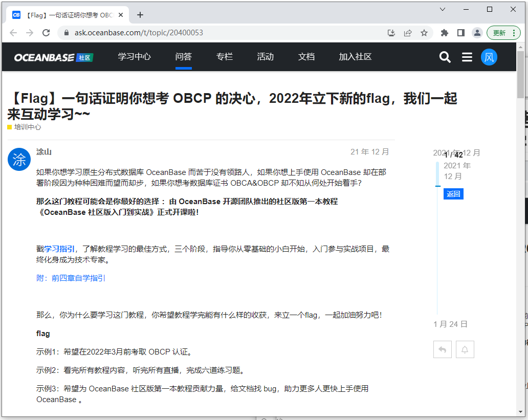Open the extensions puzzle icon
528x420 pixels.
(445, 33)
